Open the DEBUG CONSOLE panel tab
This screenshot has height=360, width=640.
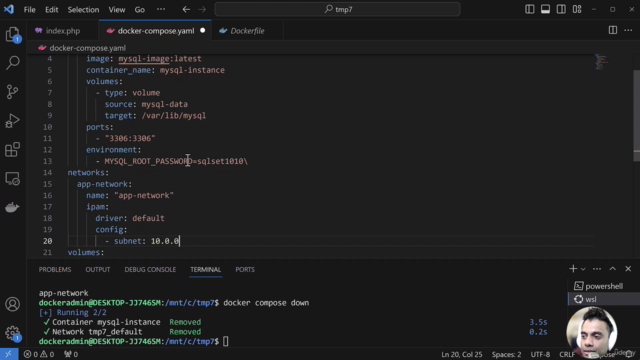(150, 269)
